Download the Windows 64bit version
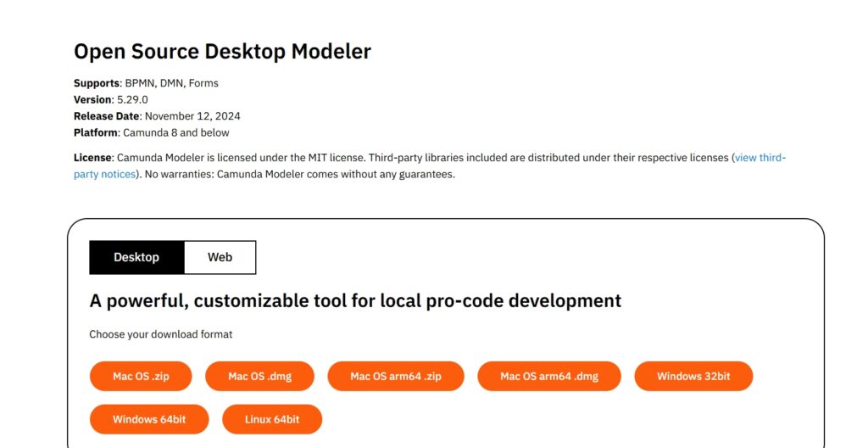Image resolution: width=868 pixels, height=448 pixels. point(149,419)
